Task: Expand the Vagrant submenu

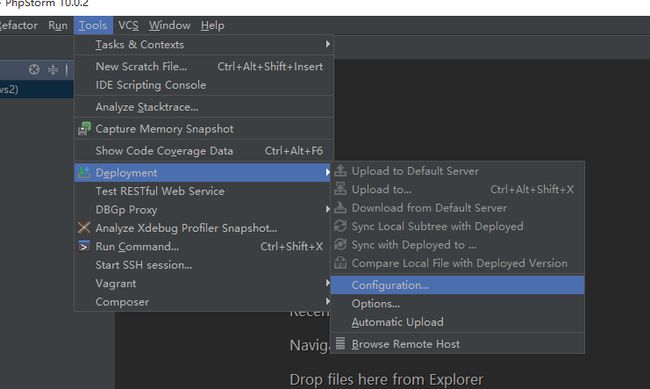Action: (203, 283)
